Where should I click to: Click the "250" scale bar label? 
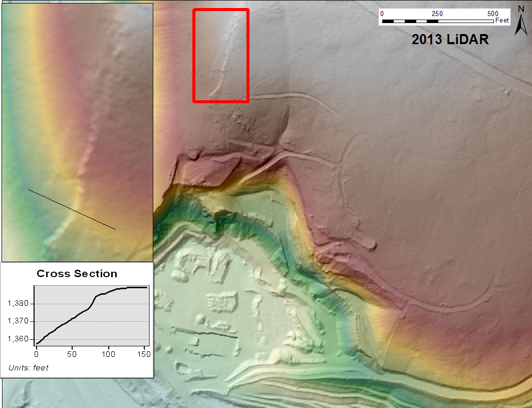(437, 14)
